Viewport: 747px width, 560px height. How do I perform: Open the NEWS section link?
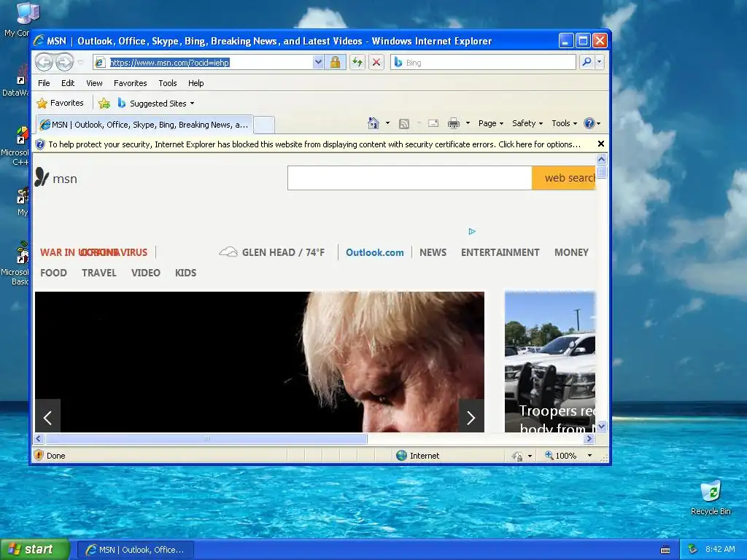pyautogui.click(x=433, y=252)
